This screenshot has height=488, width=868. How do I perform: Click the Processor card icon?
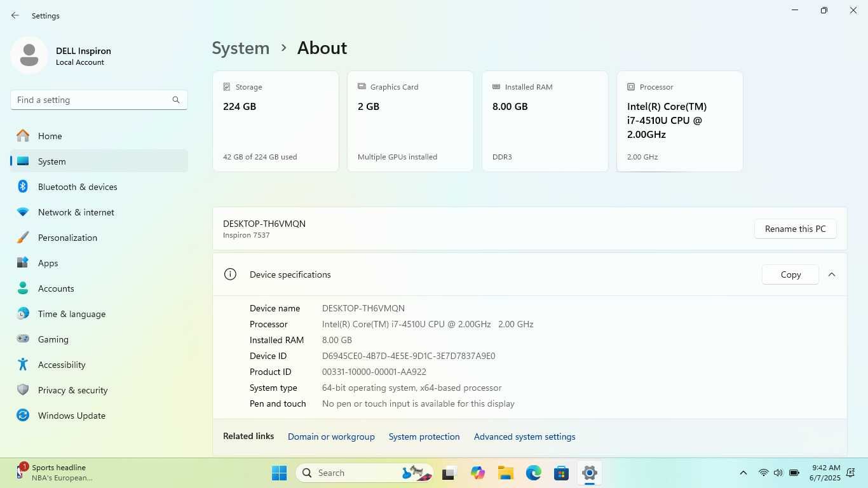[x=631, y=86]
